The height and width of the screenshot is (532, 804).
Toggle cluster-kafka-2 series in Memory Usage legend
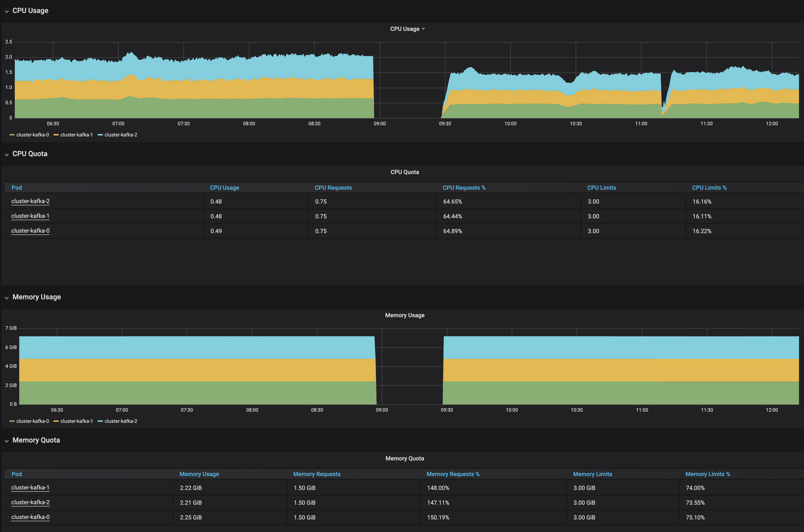[x=121, y=421]
